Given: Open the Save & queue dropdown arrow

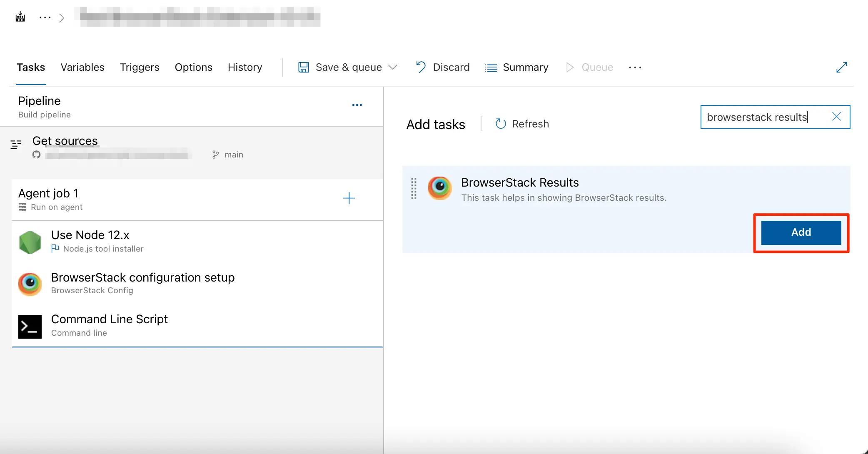Looking at the screenshot, I should tap(392, 67).
